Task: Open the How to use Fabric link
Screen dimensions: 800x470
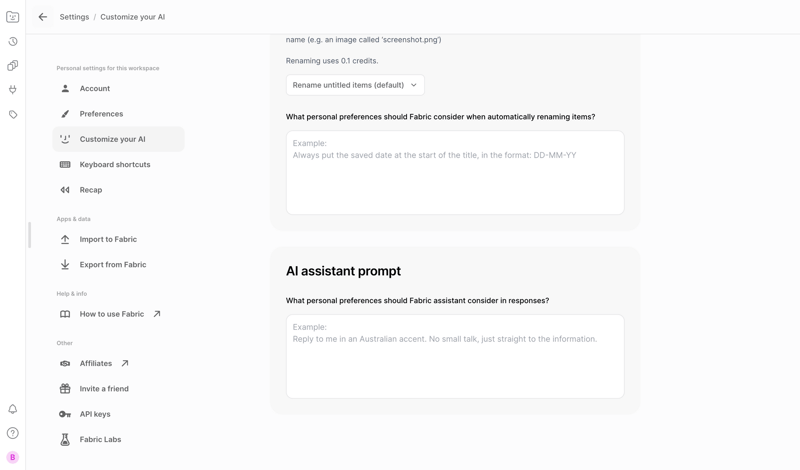Action: coord(112,314)
